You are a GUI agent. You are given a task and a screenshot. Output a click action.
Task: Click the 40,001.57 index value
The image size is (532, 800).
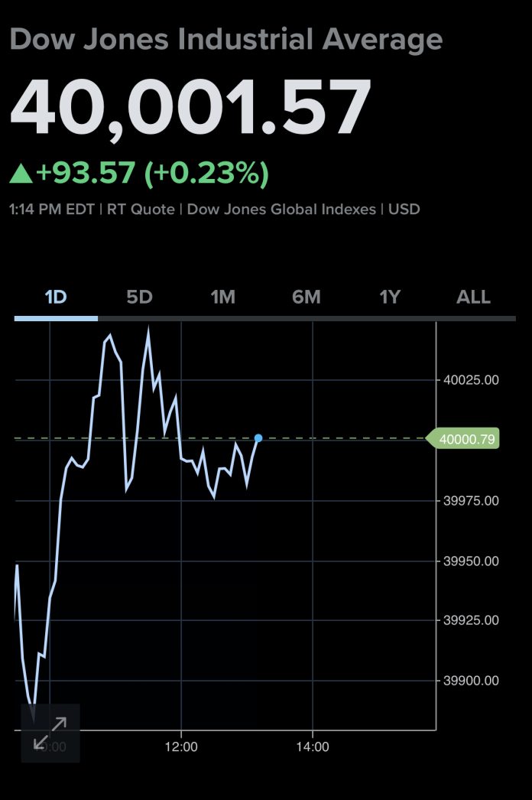[x=190, y=109]
